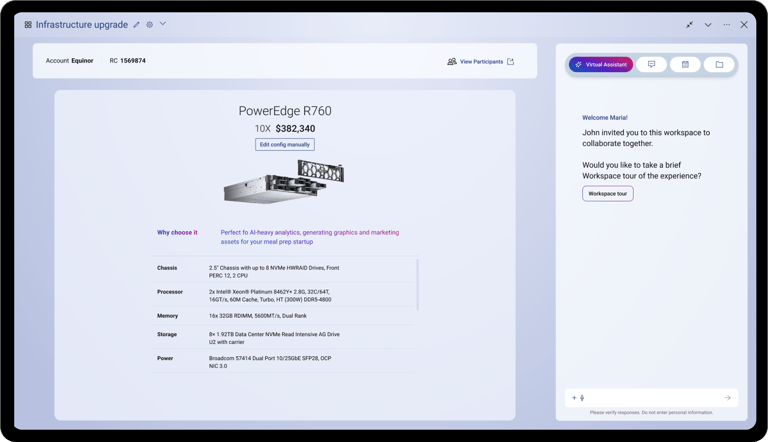Start the Workspace tour button
This screenshot has width=768, height=442.
click(x=607, y=194)
